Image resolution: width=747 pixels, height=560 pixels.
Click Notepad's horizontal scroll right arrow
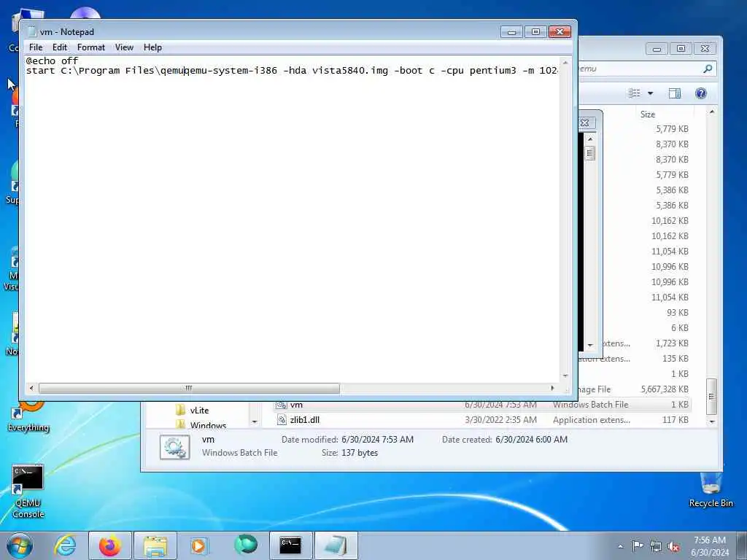pyautogui.click(x=553, y=388)
